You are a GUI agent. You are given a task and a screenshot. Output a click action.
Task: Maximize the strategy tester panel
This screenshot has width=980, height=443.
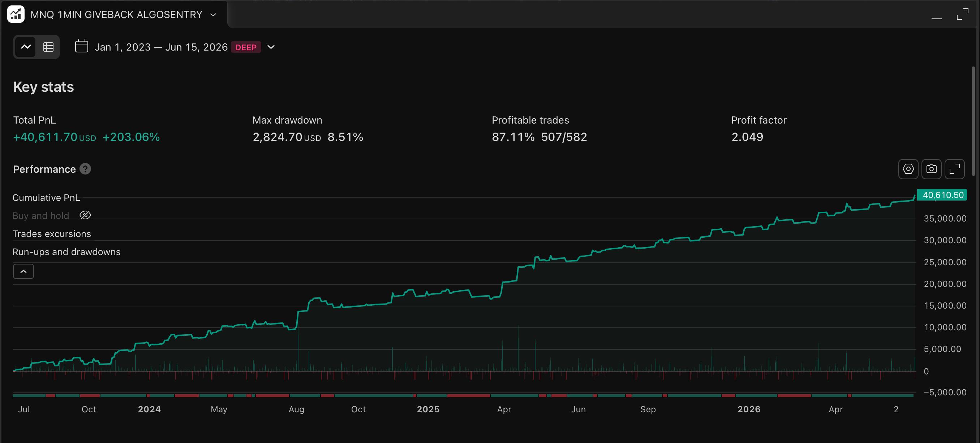(x=962, y=14)
